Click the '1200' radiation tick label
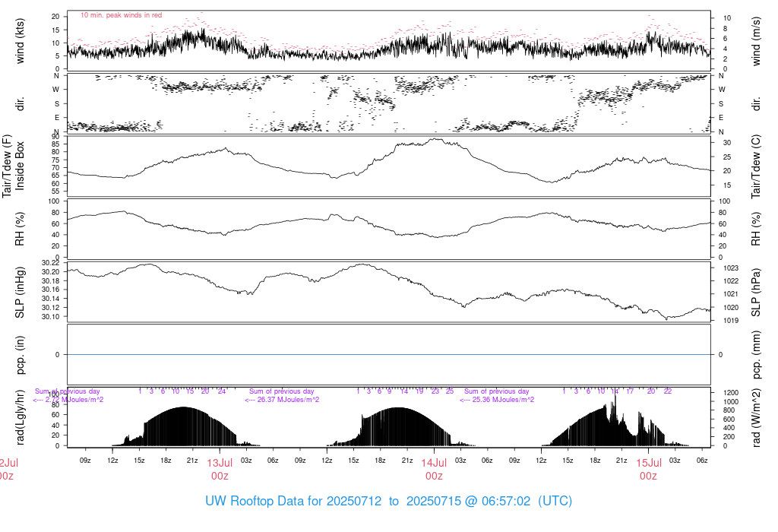The height and width of the screenshot is (532, 778). pyautogui.click(x=731, y=393)
